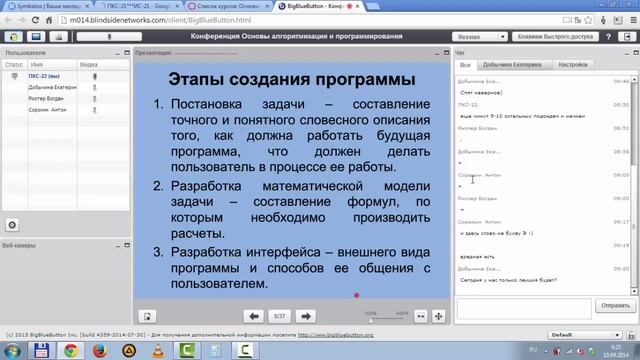This screenshot has height=360, width=640.
Task: Click the Медиа column header
Action: pyautogui.click(x=103, y=64)
